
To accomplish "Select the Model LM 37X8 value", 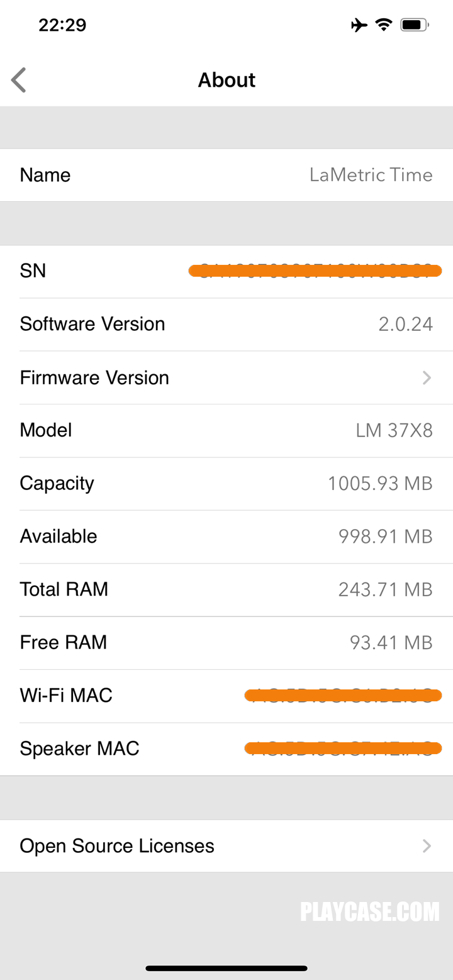I will coord(394,431).
